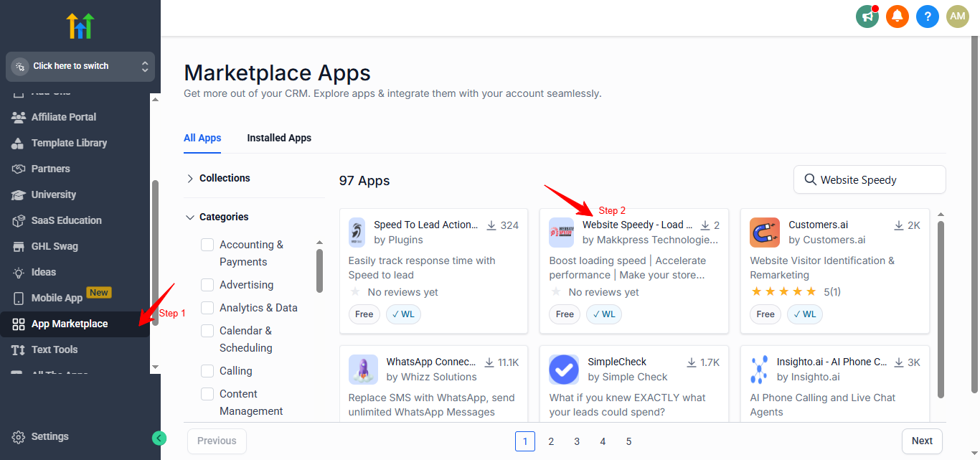Click the Previous page button
The width and height of the screenshot is (980, 460).
[217, 441]
